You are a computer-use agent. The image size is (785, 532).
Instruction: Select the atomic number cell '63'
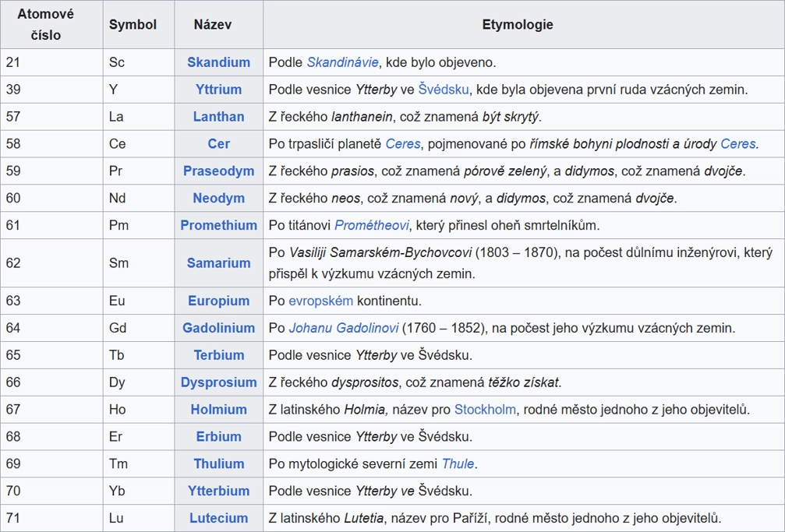pyautogui.click(x=51, y=301)
